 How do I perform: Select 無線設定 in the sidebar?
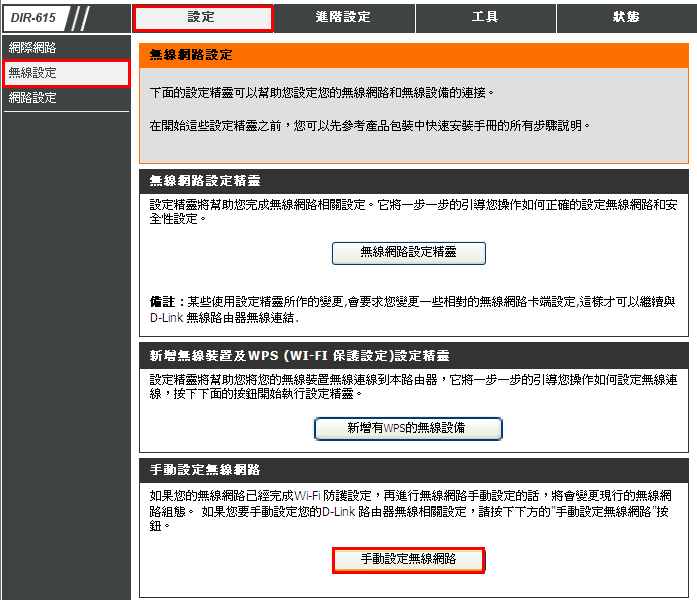66,73
